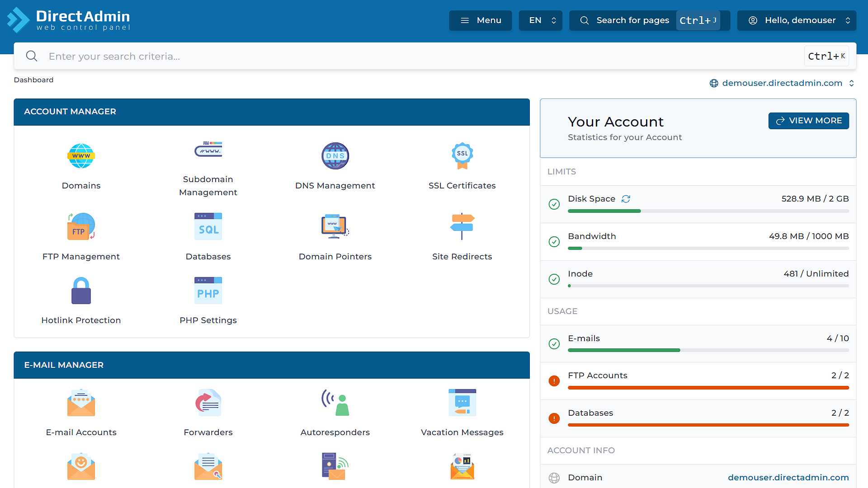Click the 528.9 MB / 2 GB value
This screenshot has width=868, height=488.
[x=815, y=199]
